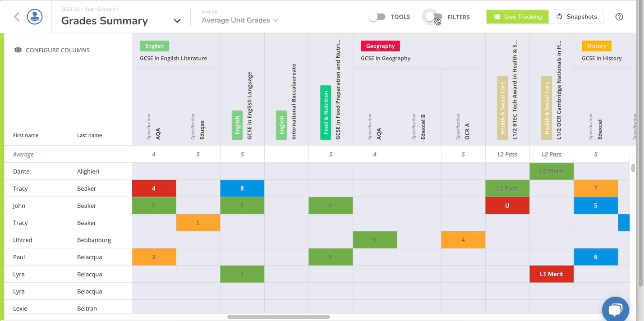Click Tracy Beaker's red grade 4 cell
644x321 pixels.
(x=154, y=188)
